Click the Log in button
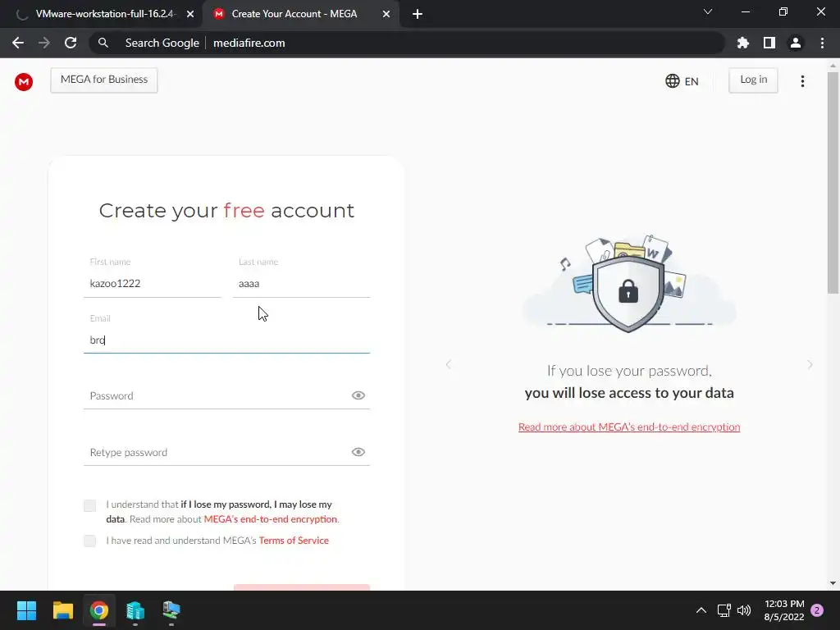The width and height of the screenshot is (840, 630). click(x=753, y=80)
